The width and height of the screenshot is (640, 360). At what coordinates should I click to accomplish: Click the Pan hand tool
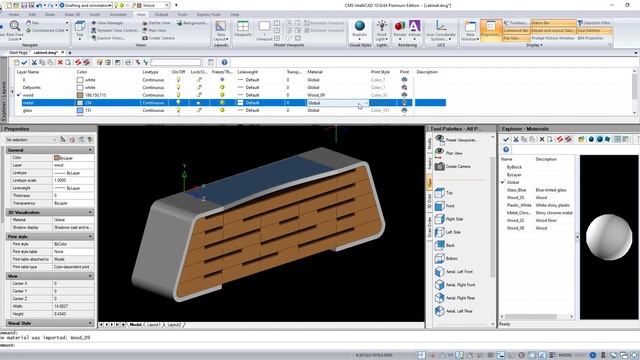[x=33, y=23]
